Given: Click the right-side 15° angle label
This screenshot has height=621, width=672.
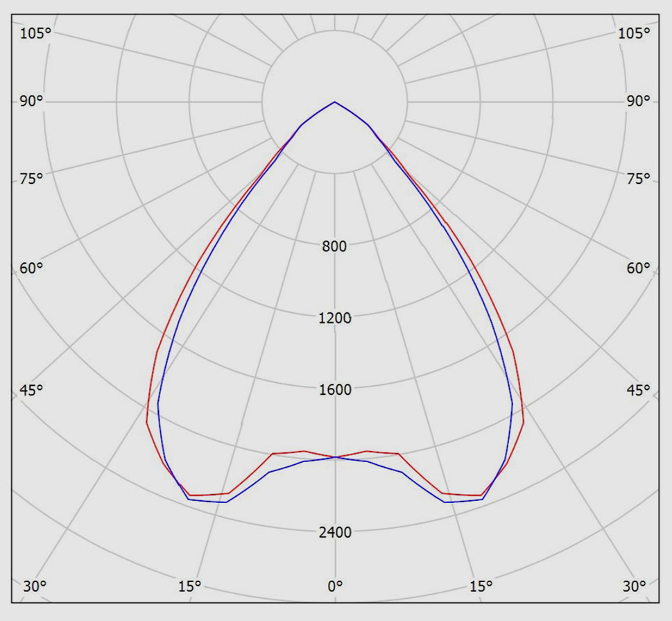Looking at the screenshot, I should pos(481,586).
